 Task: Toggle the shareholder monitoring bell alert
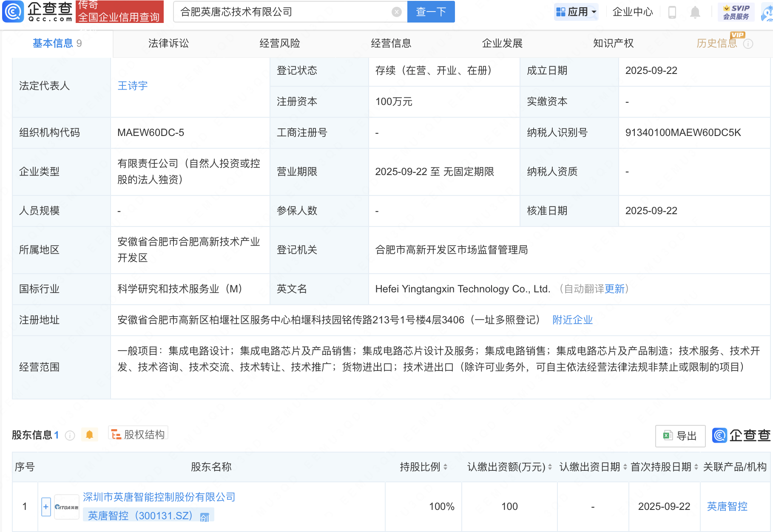coord(89,435)
